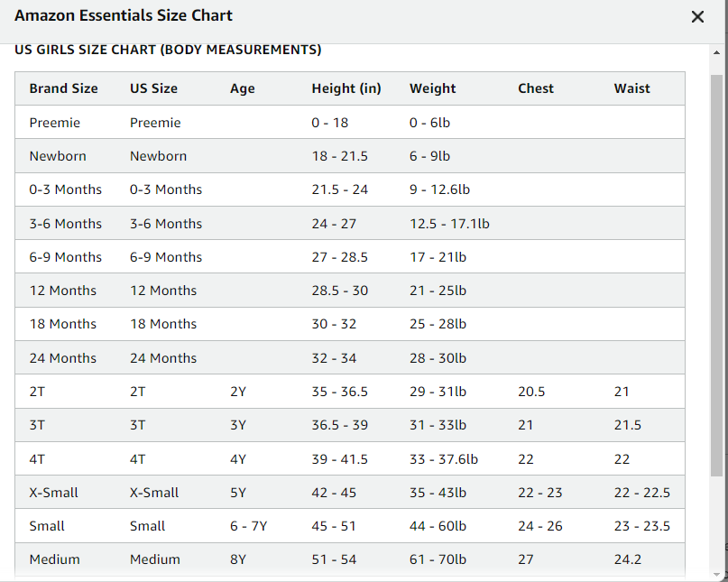Click the height value "28.5 - 30"
Viewport: 728px width, 582px height.
point(339,291)
